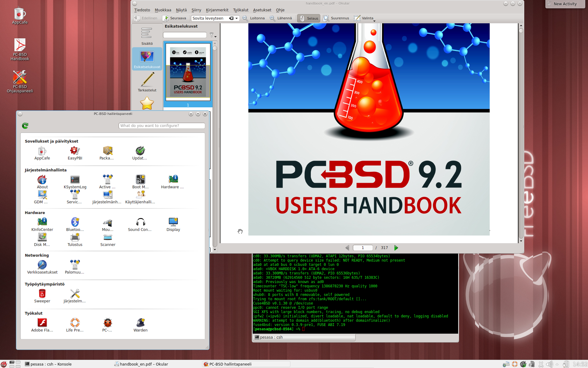The height and width of the screenshot is (368, 588).
Task: Open the About system icon
Action: 42,182
